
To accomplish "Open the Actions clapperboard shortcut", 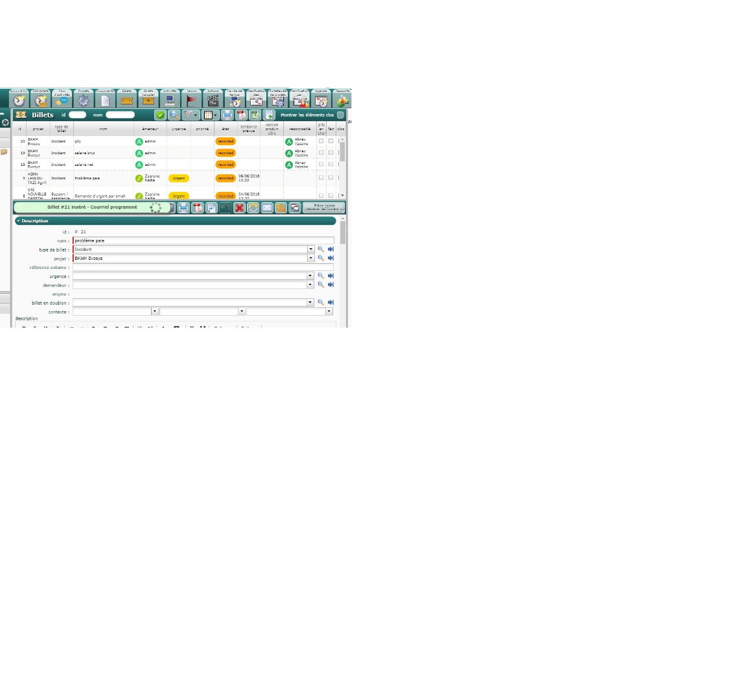I will click(x=213, y=99).
